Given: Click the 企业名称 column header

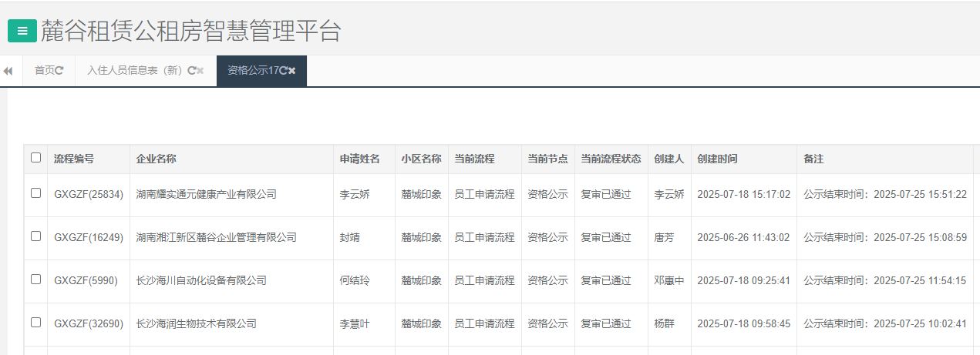Looking at the screenshot, I should point(157,159).
